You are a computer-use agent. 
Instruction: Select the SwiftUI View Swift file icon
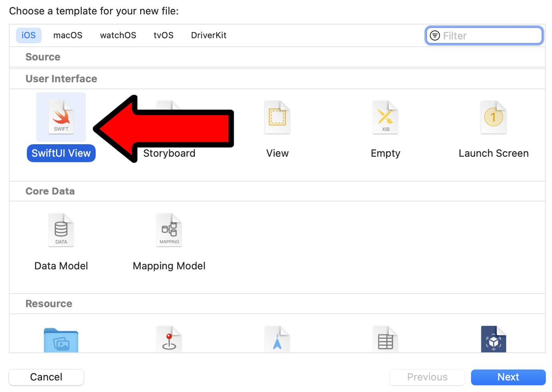61,117
